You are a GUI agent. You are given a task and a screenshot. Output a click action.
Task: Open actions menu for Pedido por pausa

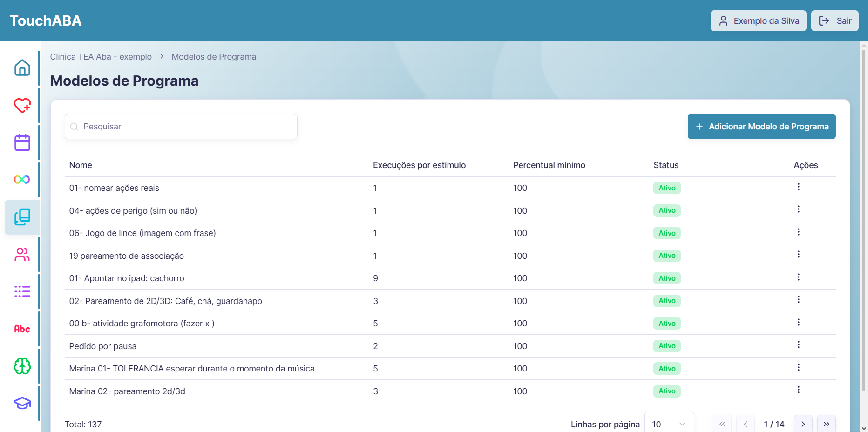(x=798, y=345)
